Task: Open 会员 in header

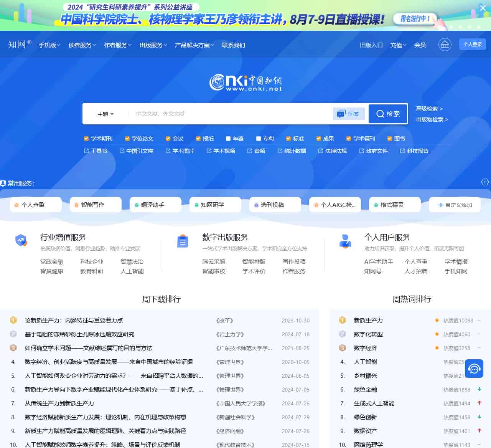Action: coord(420,45)
